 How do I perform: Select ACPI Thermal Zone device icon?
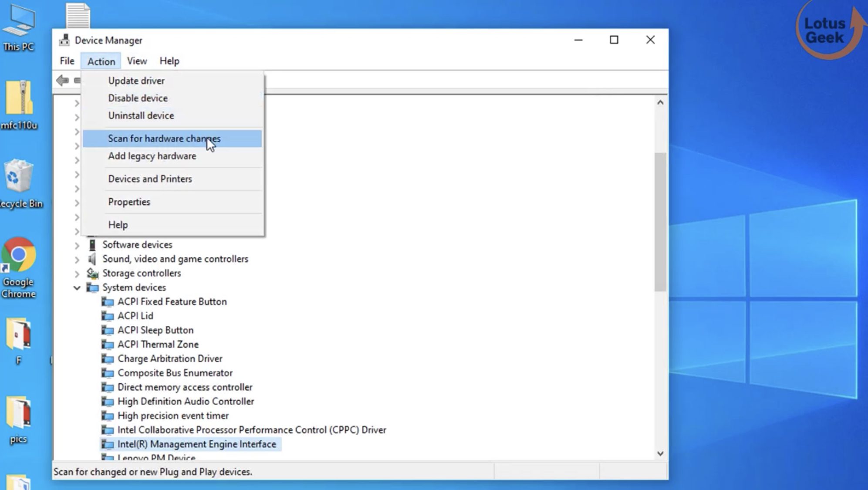coord(107,344)
